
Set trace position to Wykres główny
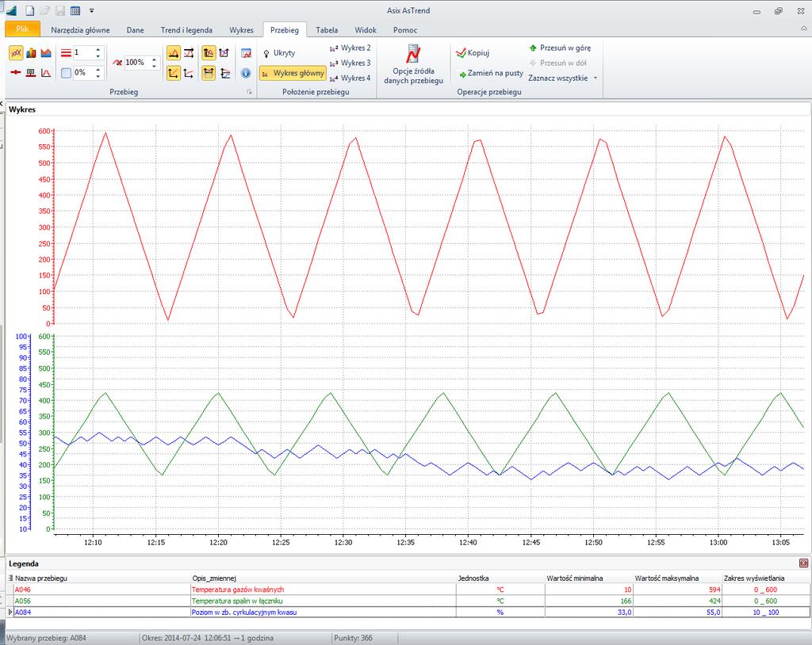pyautogui.click(x=293, y=73)
